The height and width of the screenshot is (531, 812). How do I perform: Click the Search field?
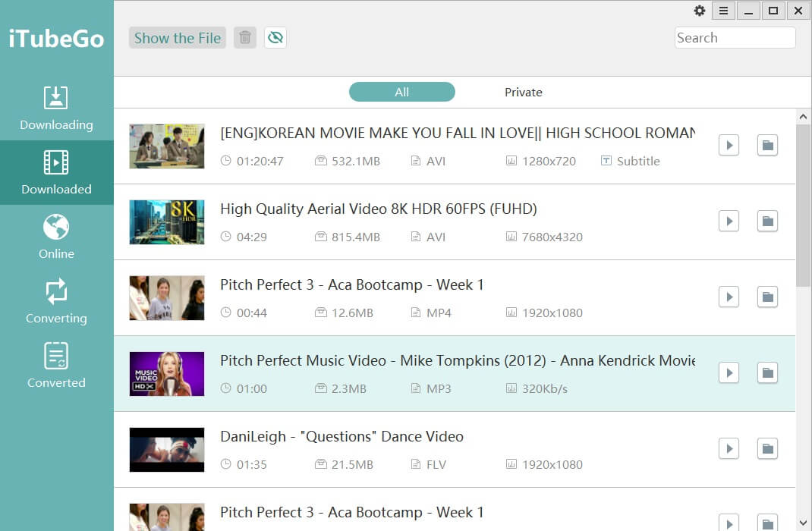pyautogui.click(x=735, y=38)
